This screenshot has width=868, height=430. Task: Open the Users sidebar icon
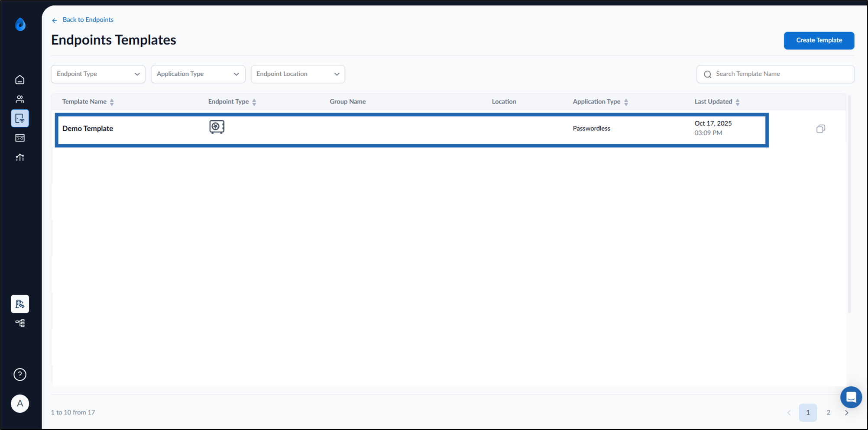[x=20, y=99]
